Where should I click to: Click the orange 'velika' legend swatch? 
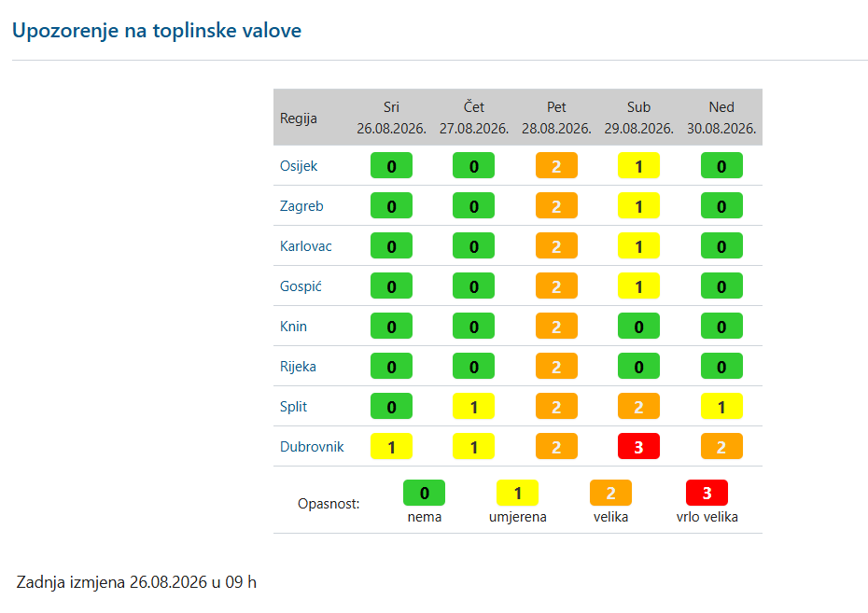610,493
